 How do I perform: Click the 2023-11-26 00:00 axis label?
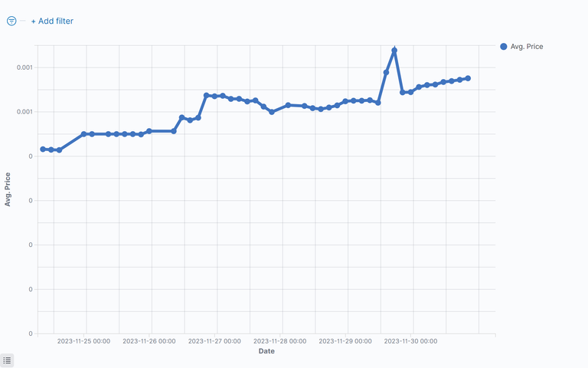[149, 341]
